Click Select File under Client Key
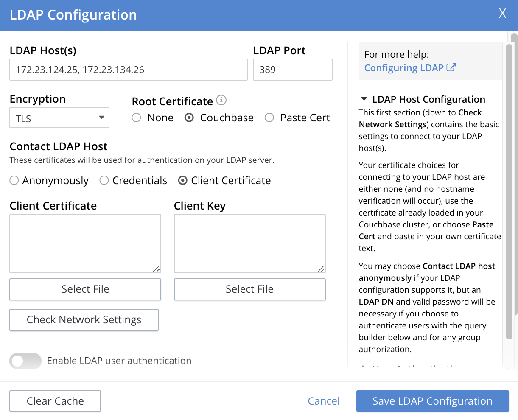 [249, 289]
